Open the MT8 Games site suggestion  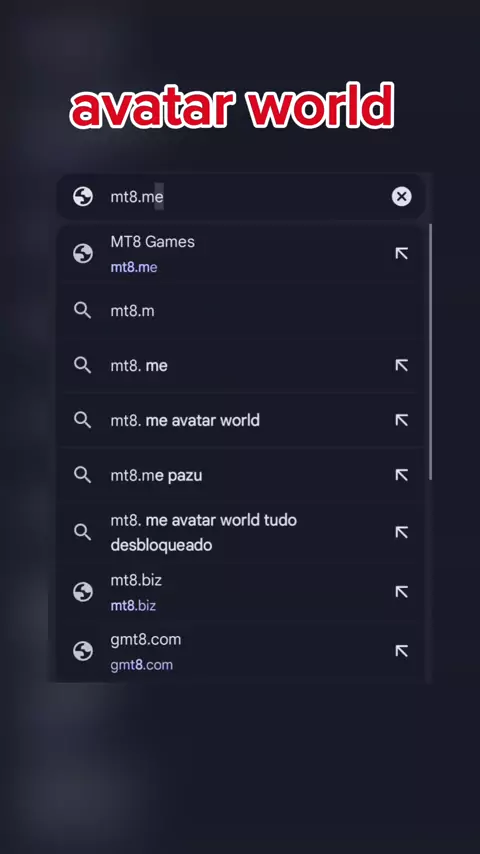(x=240, y=254)
